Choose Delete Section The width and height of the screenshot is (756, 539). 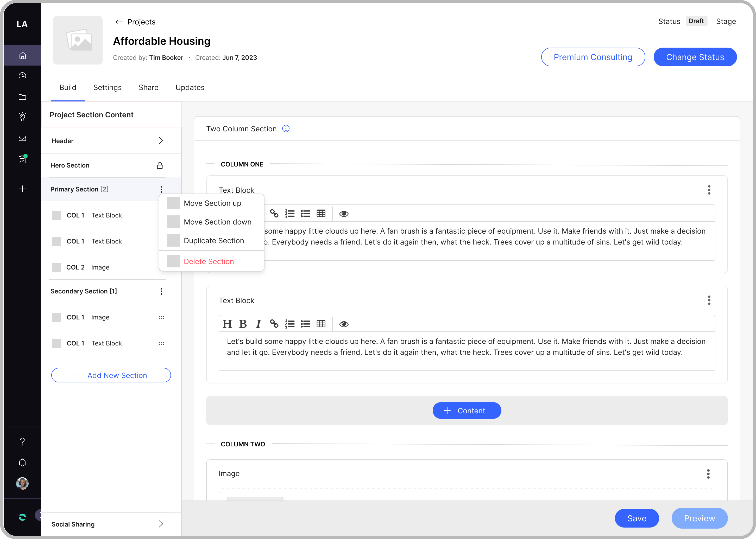click(212, 261)
